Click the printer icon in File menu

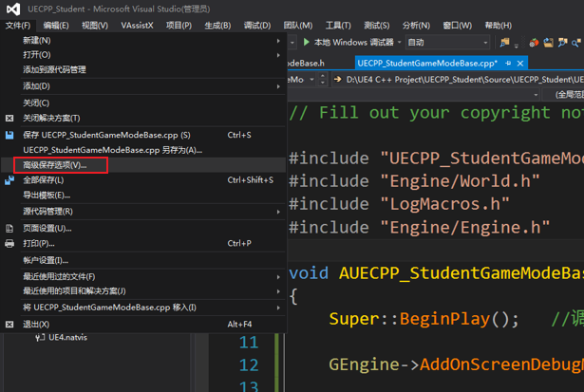tap(9, 244)
